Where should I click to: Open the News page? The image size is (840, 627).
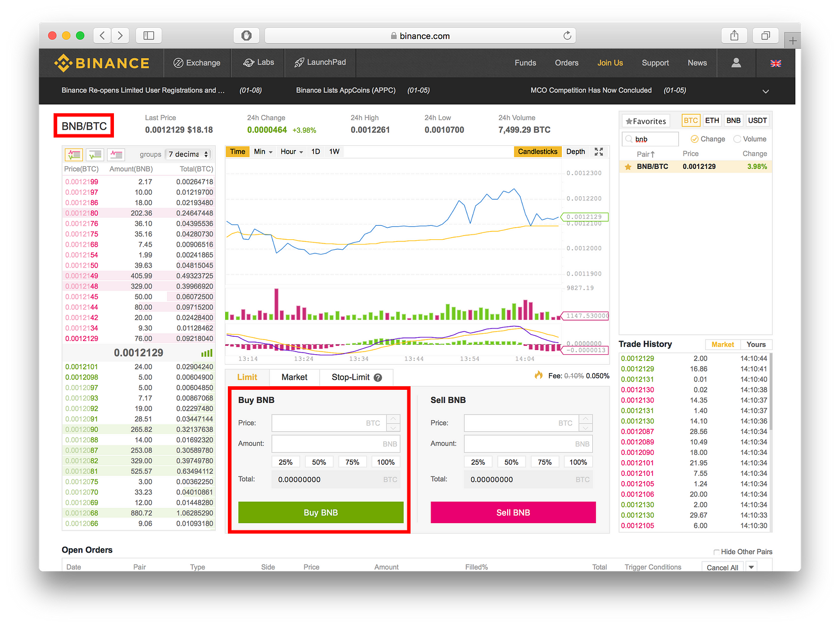point(697,63)
